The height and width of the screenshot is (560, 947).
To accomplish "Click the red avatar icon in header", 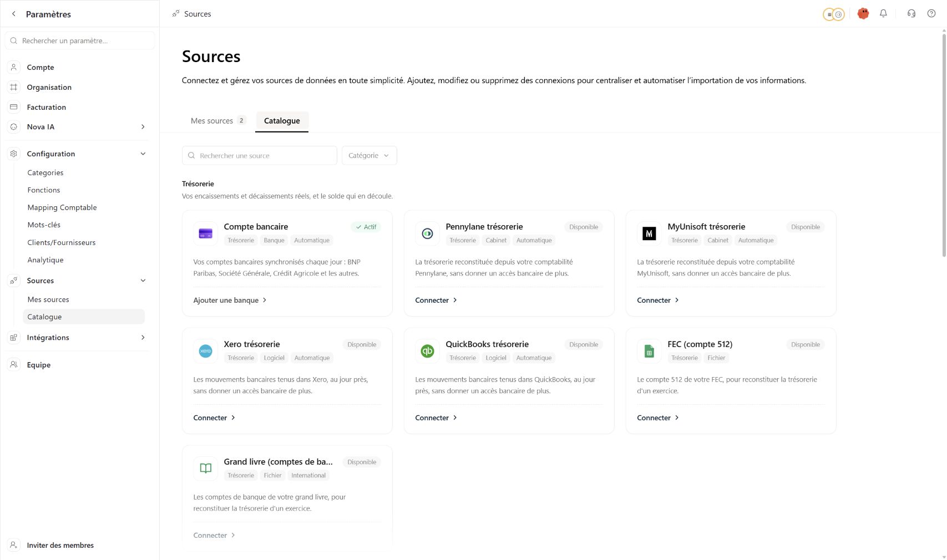I will coord(863,13).
